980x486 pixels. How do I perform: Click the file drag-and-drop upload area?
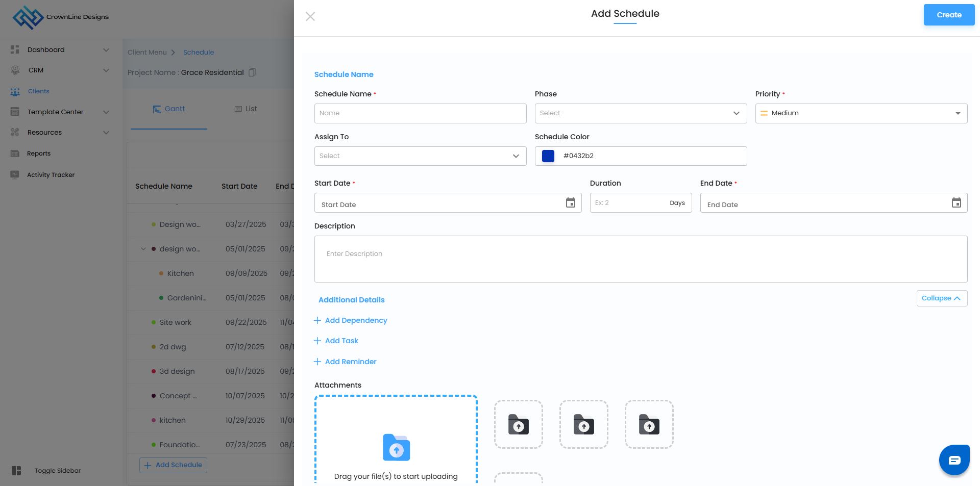[396, 440]
